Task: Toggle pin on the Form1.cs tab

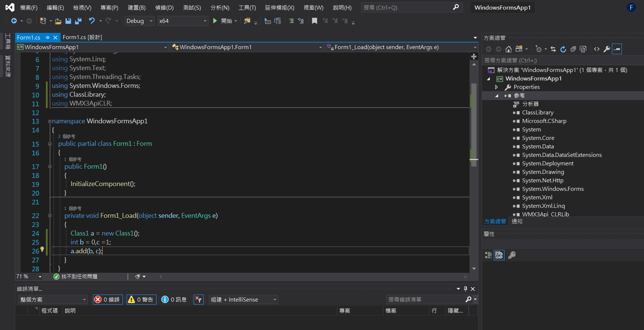Action: 47,38
